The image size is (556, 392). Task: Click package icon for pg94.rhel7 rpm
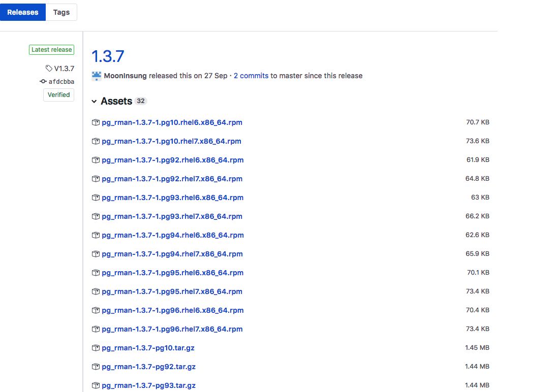tap(96, 254)
